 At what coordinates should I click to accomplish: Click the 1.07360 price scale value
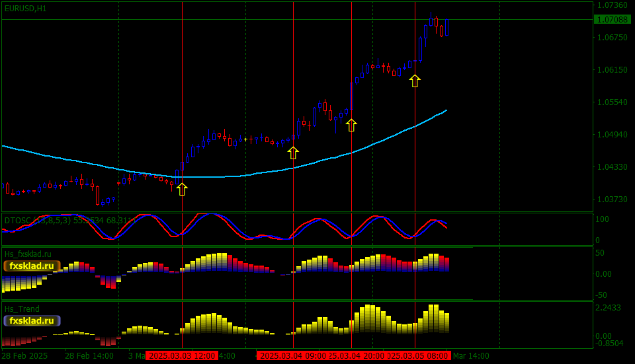pyautogui.click(x=613, y=5)
